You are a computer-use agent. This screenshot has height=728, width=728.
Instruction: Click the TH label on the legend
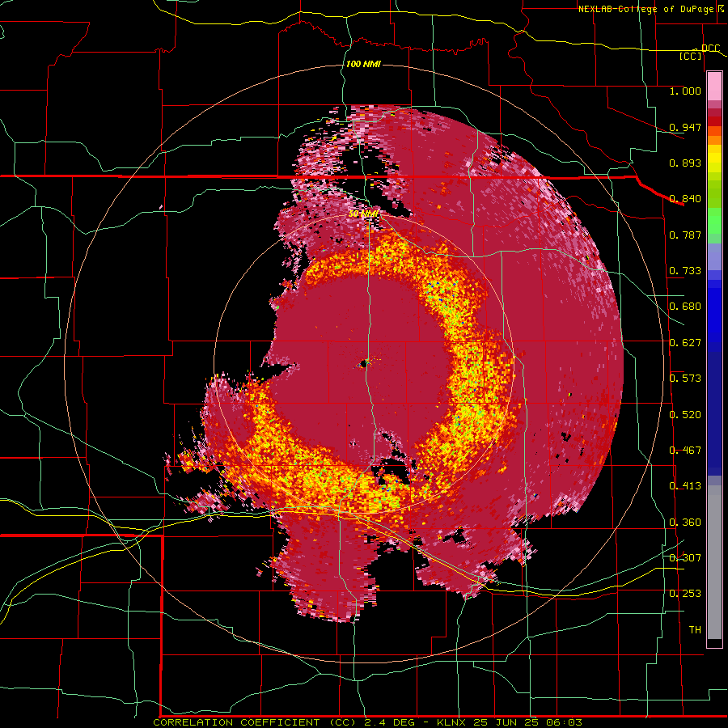click(695, 630)
